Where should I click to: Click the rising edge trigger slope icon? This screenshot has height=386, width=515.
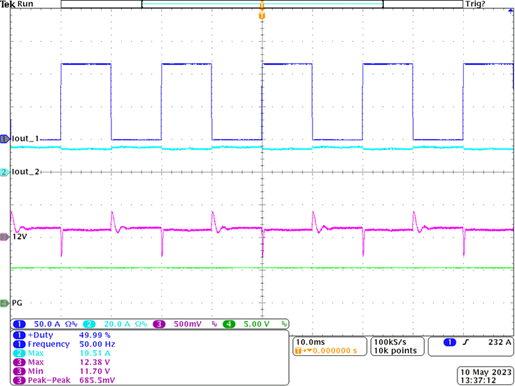466,342
